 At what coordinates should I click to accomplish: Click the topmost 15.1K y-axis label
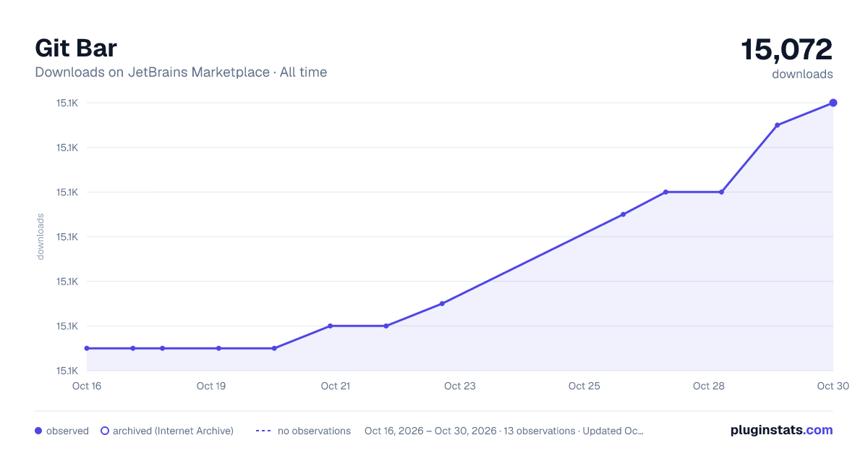(67, 103)
